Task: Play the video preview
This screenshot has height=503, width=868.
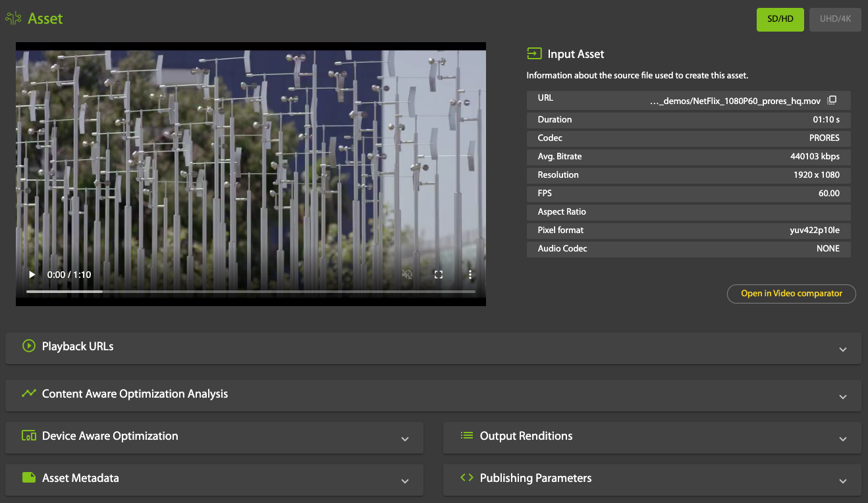Action: coord(32,275)
